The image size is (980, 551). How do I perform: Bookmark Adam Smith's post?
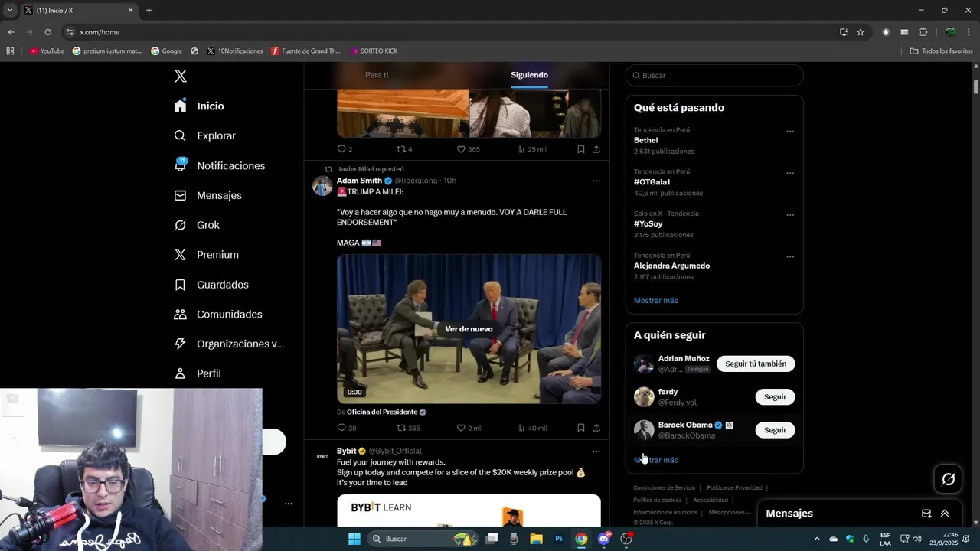pos(581,428)
